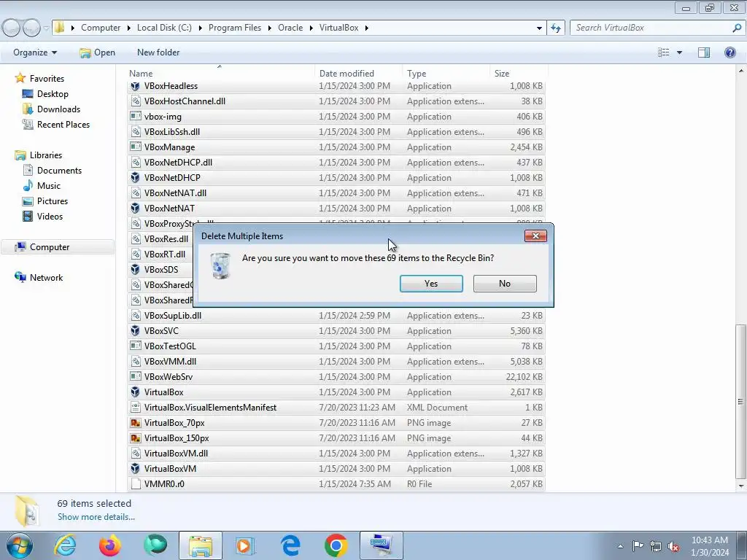The image size is (747, 560).
Task: Click the Search VirtualBox field
Action: tap(650, 28)
